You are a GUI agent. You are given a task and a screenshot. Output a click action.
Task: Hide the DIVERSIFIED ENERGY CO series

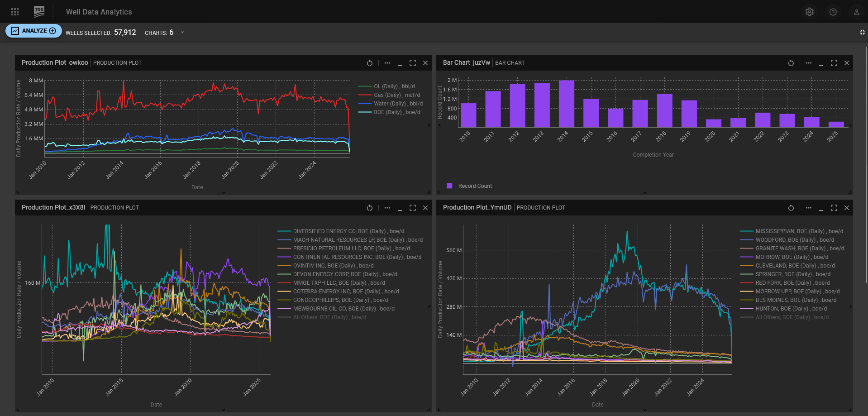tap(348, 231)
